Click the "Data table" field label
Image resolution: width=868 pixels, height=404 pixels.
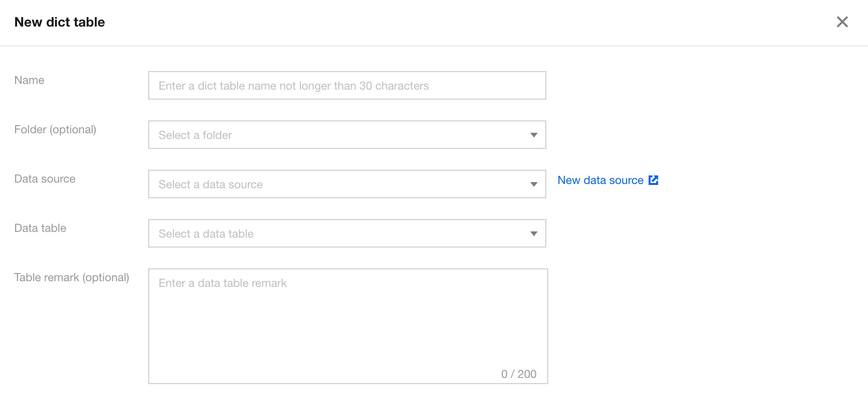40,228
